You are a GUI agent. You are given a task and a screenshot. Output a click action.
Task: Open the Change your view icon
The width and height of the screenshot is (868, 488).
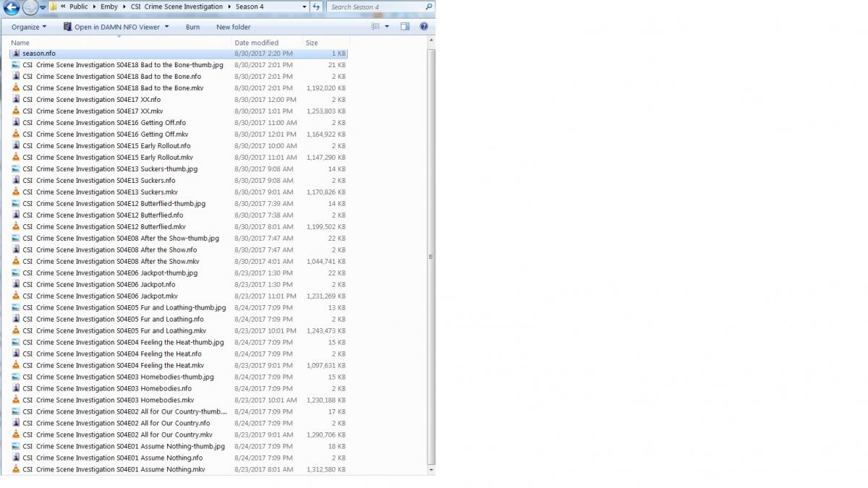375,27
